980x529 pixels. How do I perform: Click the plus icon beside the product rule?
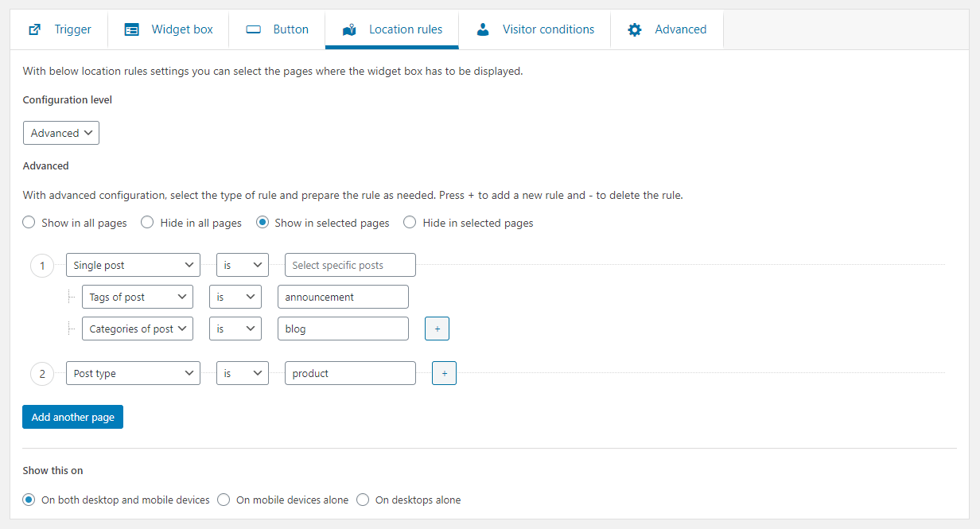tap(444, 373)
